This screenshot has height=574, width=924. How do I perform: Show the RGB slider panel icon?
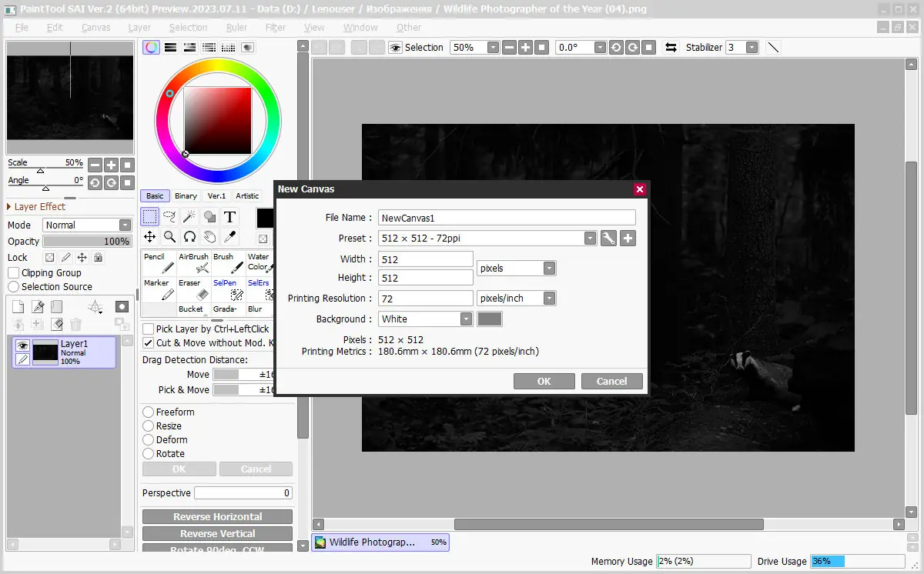coord(170,47)
